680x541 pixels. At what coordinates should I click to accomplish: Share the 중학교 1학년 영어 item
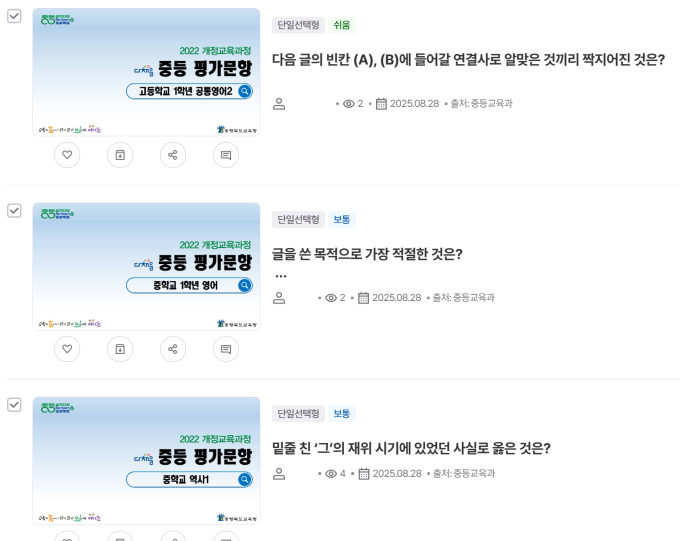(173, 349)
